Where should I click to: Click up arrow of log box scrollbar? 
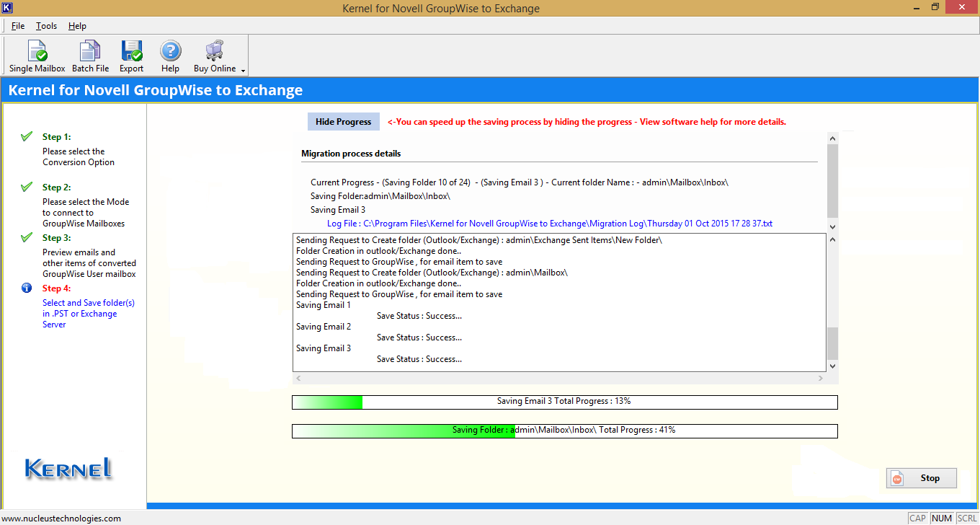(832, 239)
